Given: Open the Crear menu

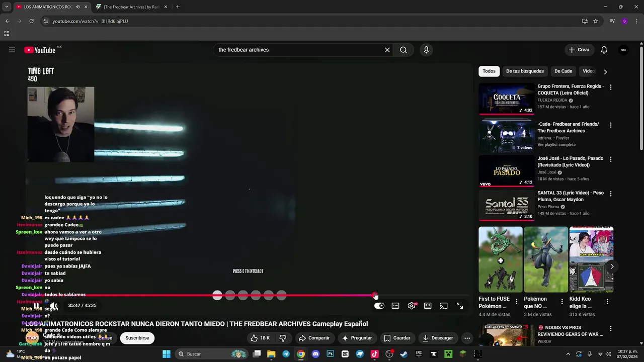Looking at the screenshot, I should pos(579,50).
